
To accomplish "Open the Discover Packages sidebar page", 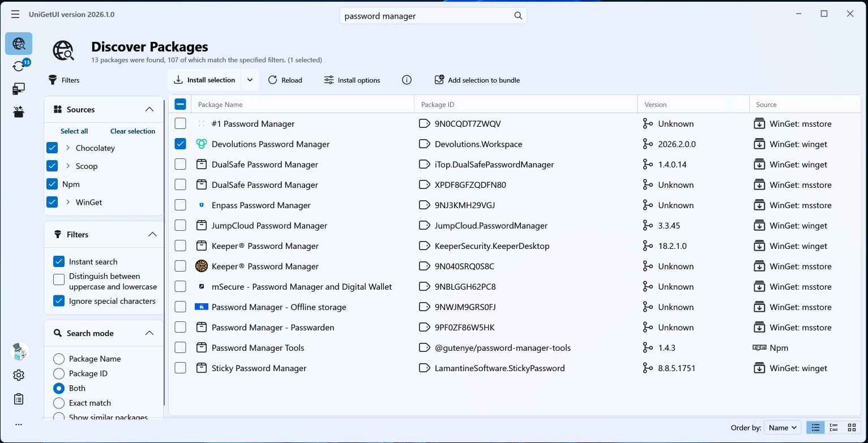I will coord(19,44).
